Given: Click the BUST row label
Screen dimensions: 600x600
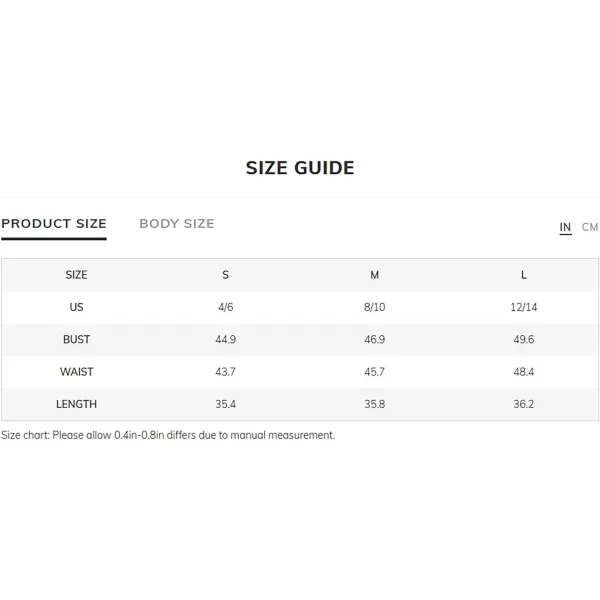Looking at the screenshot, I should [x=76, y=339].
